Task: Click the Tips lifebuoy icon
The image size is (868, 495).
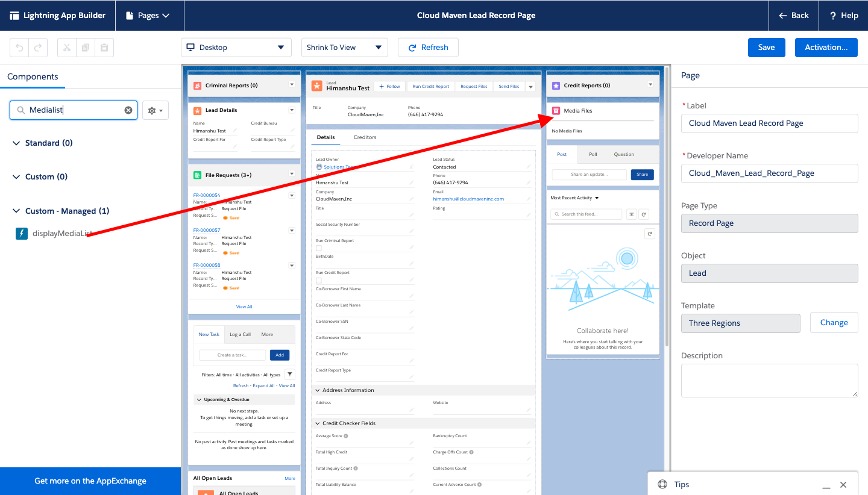Action: pyautogui.click(x=662, y=485)
